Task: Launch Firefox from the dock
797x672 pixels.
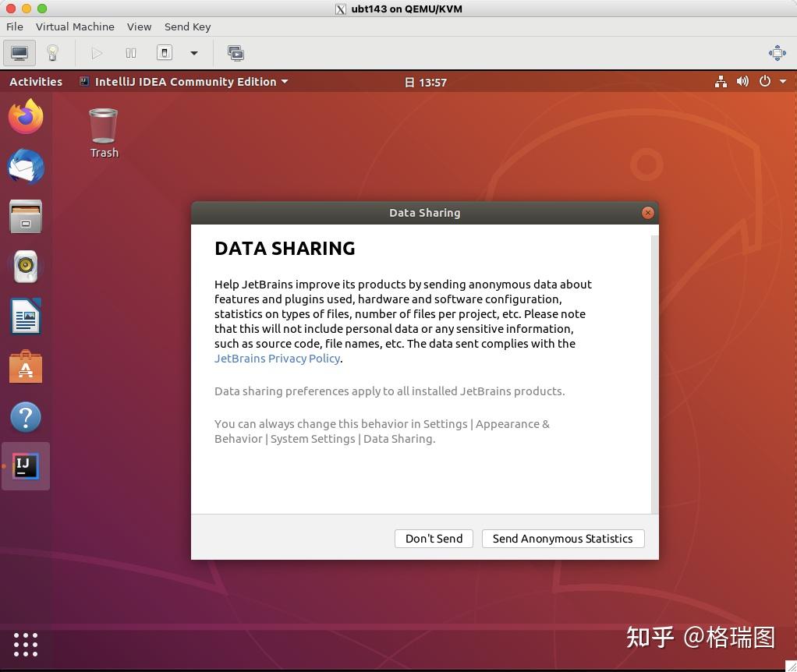Action: pyautogui.click(x=26, y=116)
